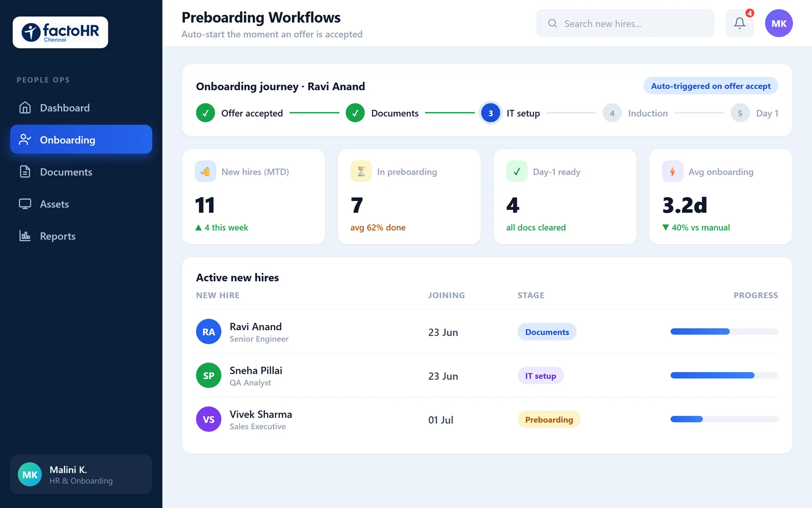Image resolution: width=812 pixels, height=508 pixels.
Task: Click the SP avatar for Sneha Pillai
Action: click(209, 375)
